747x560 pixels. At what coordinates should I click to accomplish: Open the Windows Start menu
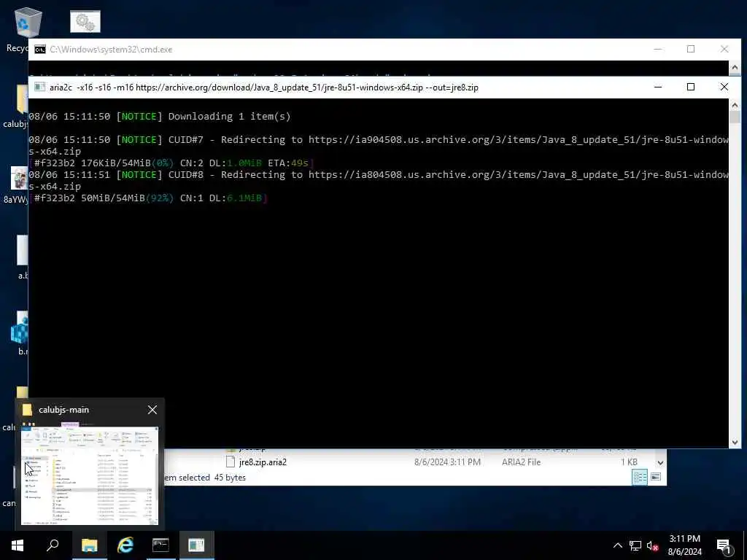[18, 545]
